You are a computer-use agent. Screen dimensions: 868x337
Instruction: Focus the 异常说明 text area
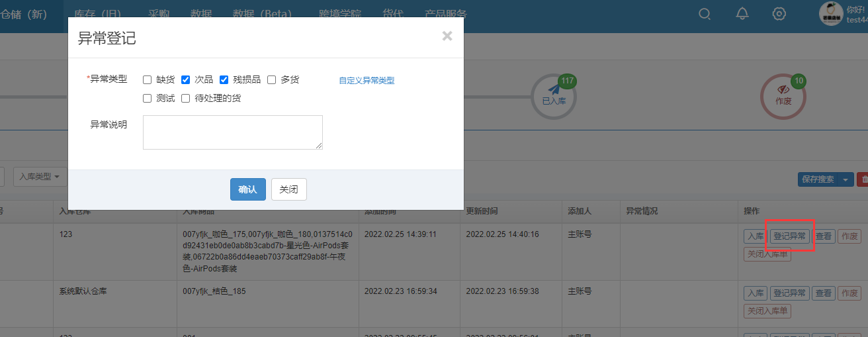point(233,132)
